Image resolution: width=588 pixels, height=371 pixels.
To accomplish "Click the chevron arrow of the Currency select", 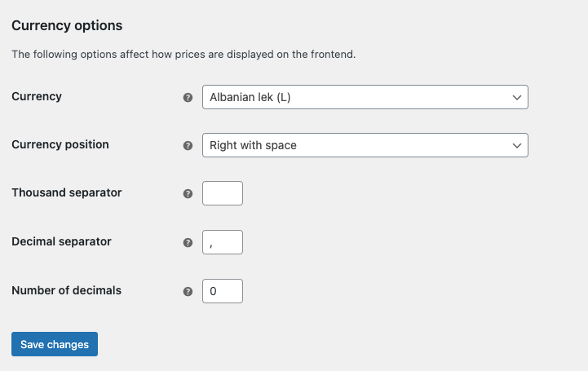I will click(x=516, y=97).
